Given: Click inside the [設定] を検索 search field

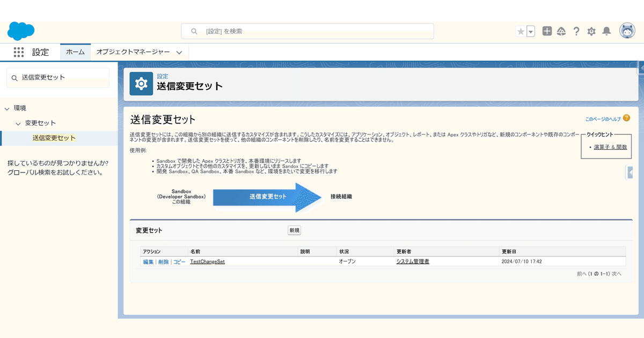Looking at the screenshot, I should (x=307, y=31).
